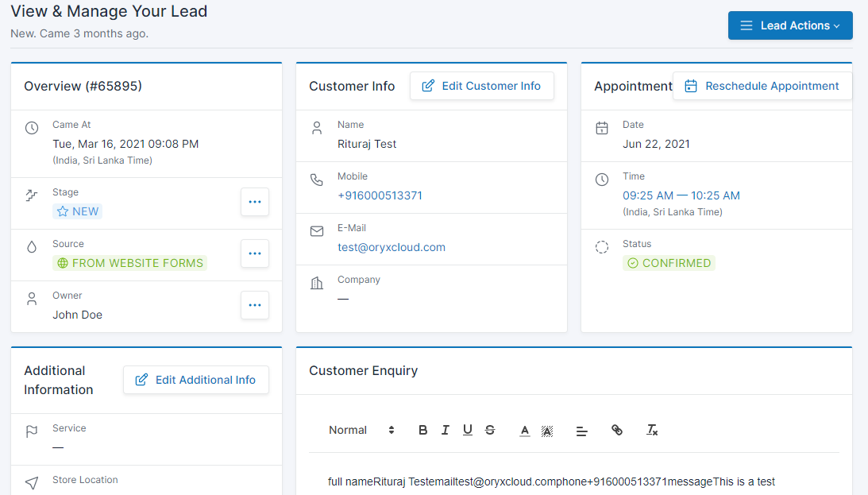Insert a link using the link icon

617,430
